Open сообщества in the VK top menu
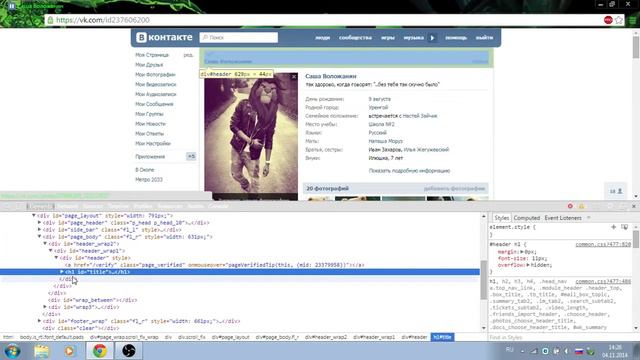This screenshot has height=360, width=640. point(356,38)
